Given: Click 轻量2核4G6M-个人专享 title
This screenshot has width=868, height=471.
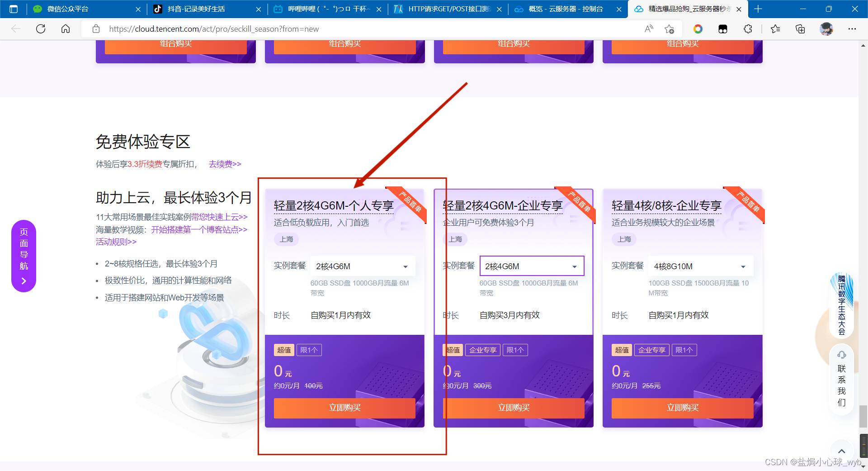Looking at the screenshot, I should pyautogui.click(x=334, y=206).
